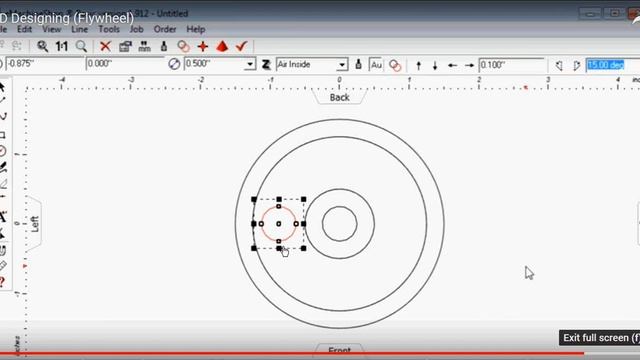
Task: Click the Z depth icon
Action: (266, 64)
